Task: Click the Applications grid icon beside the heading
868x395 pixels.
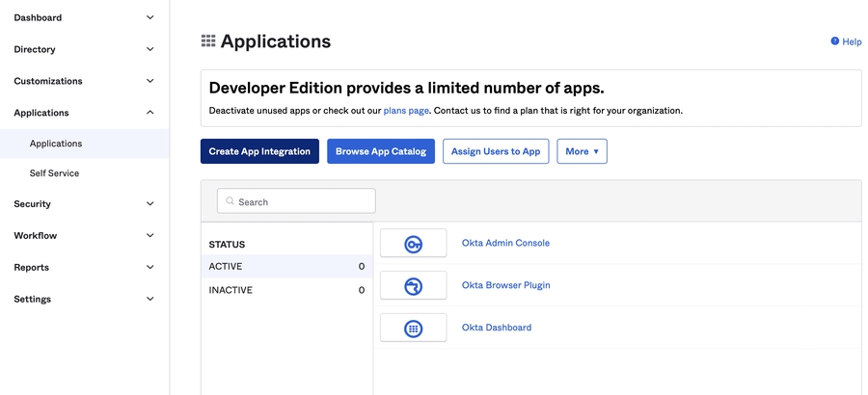Action: point(208,41)
